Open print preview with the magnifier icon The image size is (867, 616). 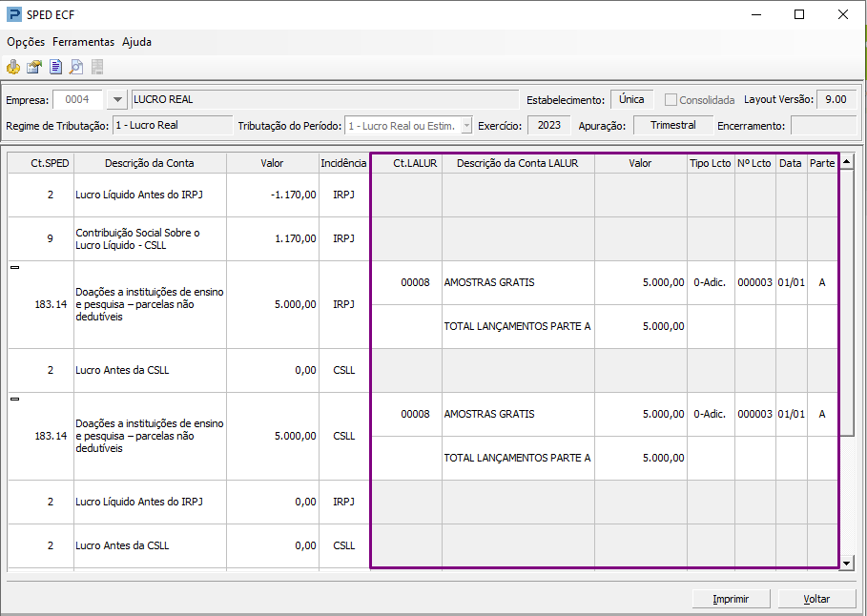point(76,67)
